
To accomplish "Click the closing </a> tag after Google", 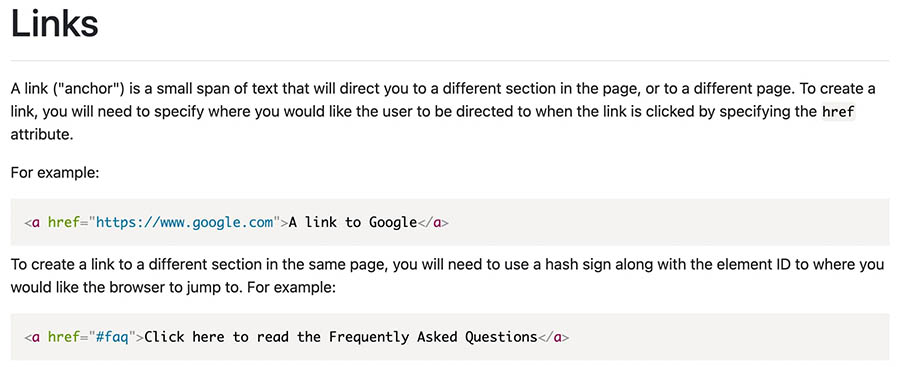I will [x=432, y=222].
